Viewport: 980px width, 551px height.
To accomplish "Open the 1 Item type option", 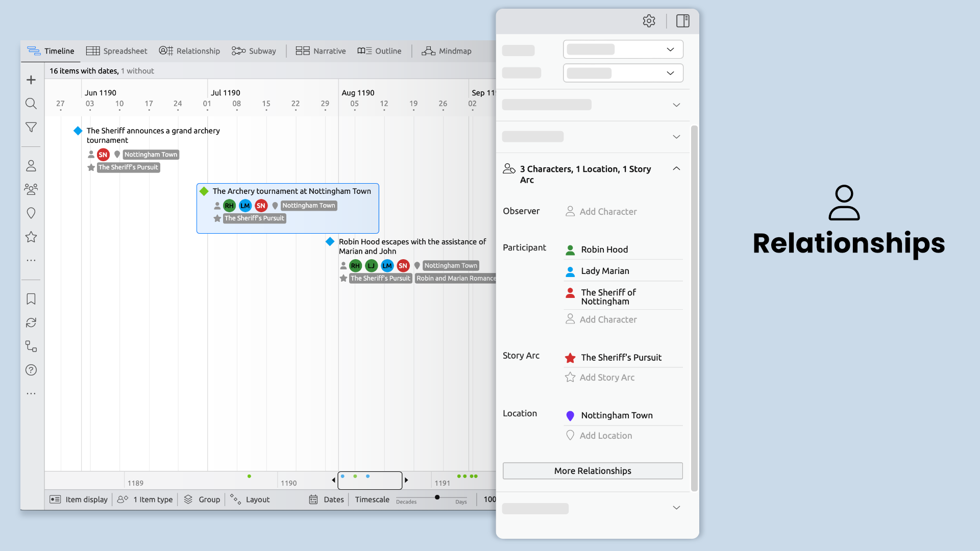I will 145,499.
